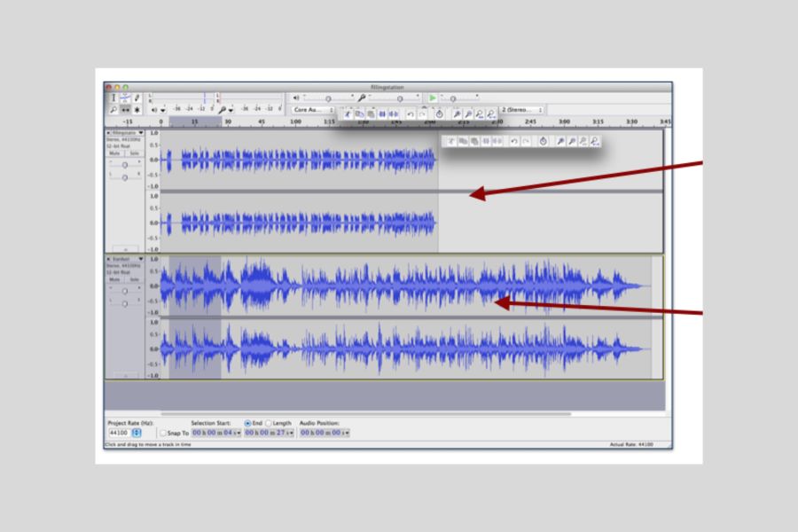Click Cut in the edit toolbar overlapping the ruler
Screen dimensions: 798x532
pos(348,114)
